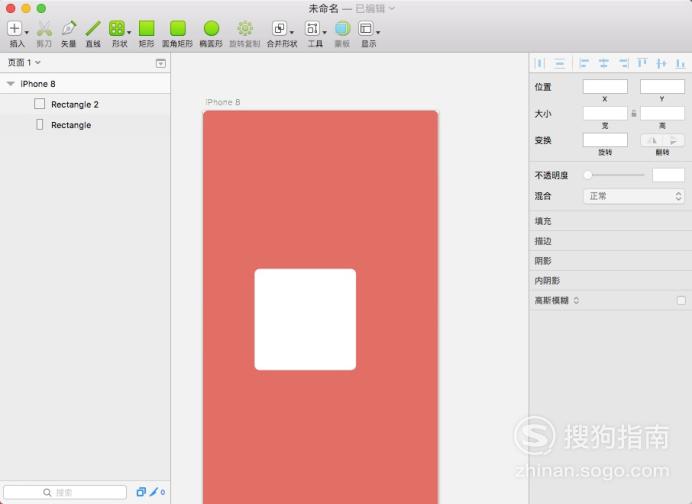Image resolution: width=692 pixels, height=504 pixels.
Task: Click the 旋转复制 rotate copies icon
Action: [x=245, y=28]
